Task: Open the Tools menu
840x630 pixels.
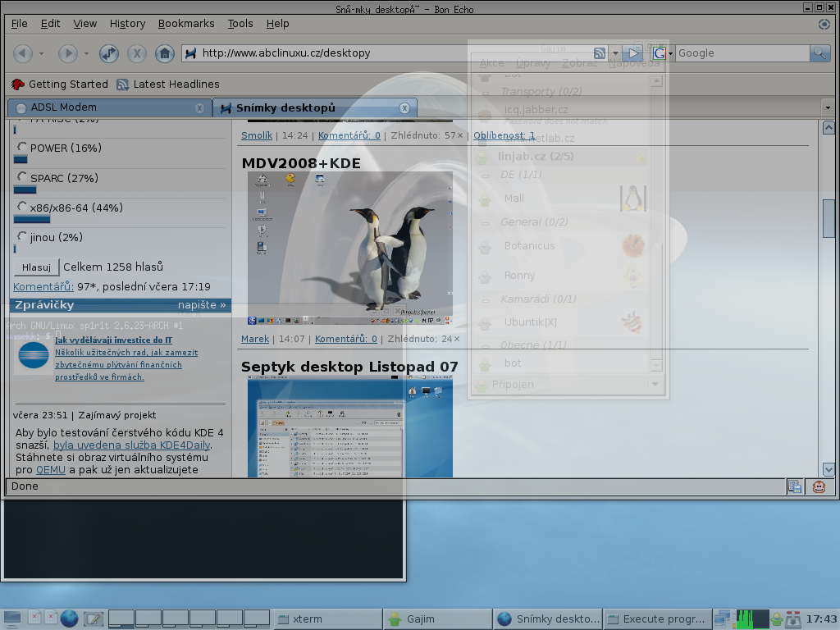Action: [240, 24]
